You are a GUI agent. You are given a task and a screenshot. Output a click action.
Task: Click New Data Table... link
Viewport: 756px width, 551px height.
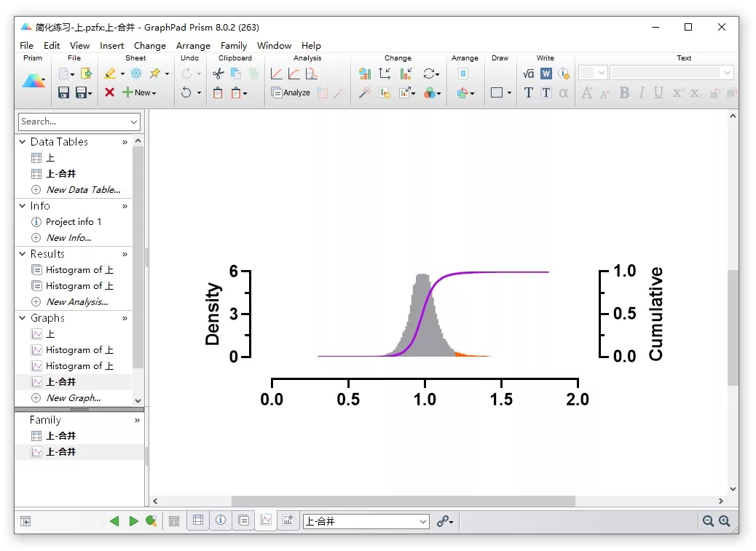[84, 190]
